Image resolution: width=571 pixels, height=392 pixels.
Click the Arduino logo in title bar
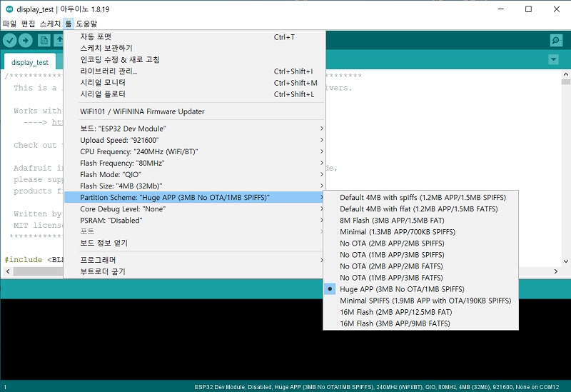(10, 9)
